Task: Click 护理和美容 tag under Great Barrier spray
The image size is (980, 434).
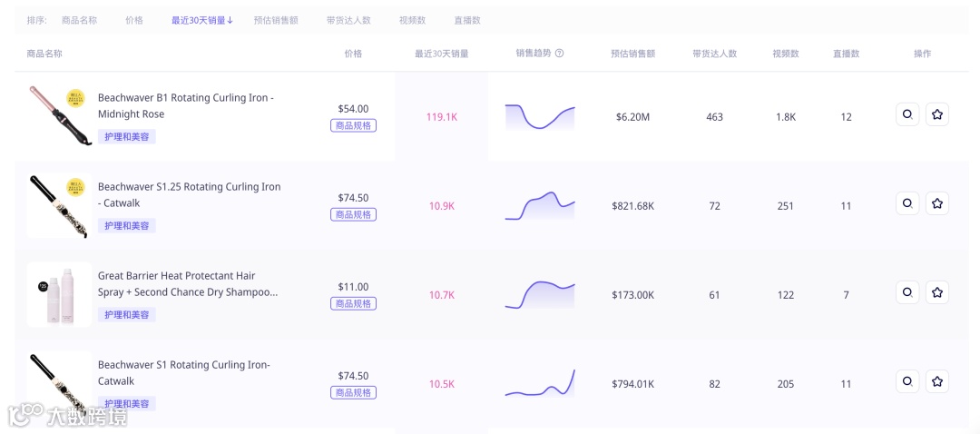Action: [x=127, y=314]
